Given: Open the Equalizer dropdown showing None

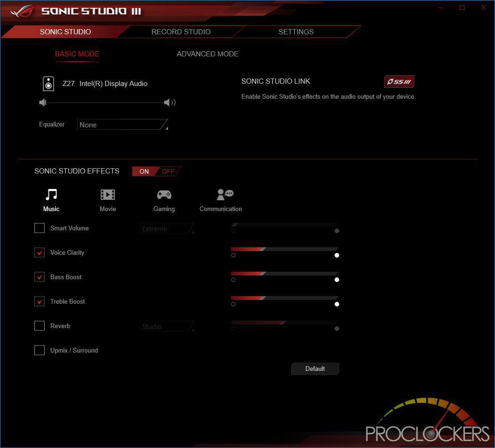Looking at the screenshot, I should click(122, 125).
